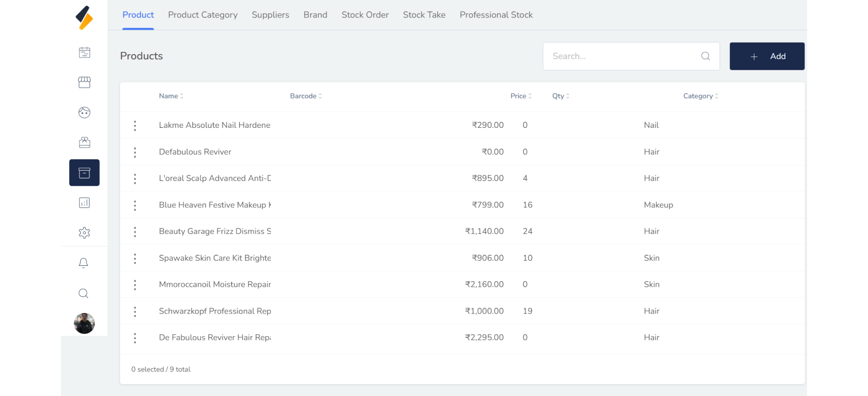The image size is (868, 396).
Task: Open the user profile avatar
Action: (x=84, y=323)
